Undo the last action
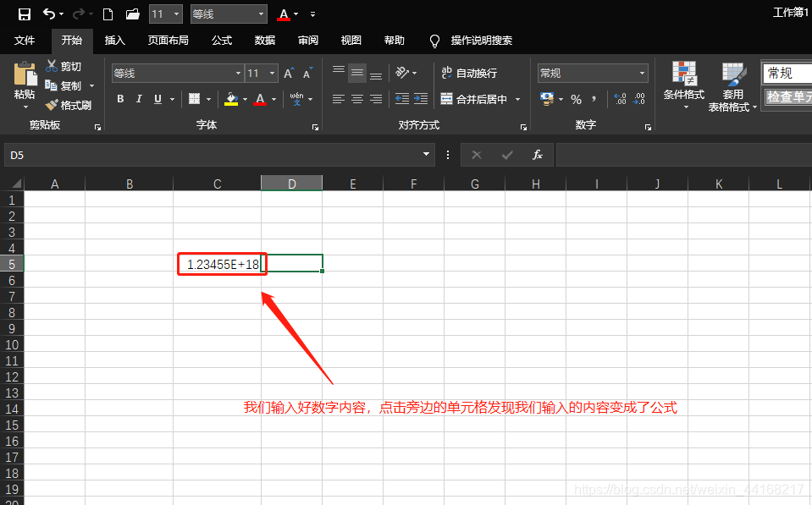 pos(49,14)
